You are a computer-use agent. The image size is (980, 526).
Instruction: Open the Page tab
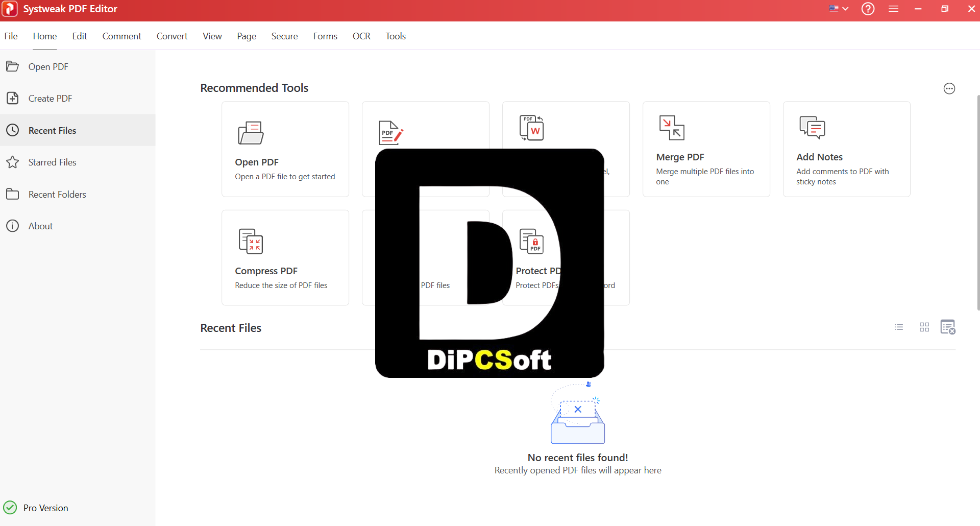coord(247,36)
